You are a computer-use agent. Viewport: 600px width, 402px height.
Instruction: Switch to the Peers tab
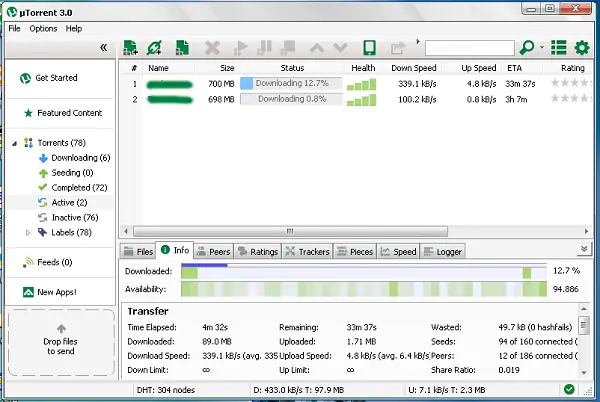point(214,251)
